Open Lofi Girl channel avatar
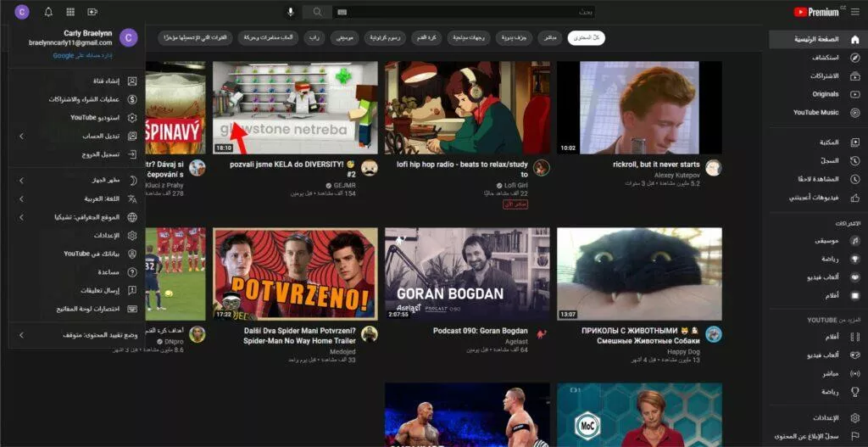Viewport: 868px width, 447px height. (x=542, y=168)
